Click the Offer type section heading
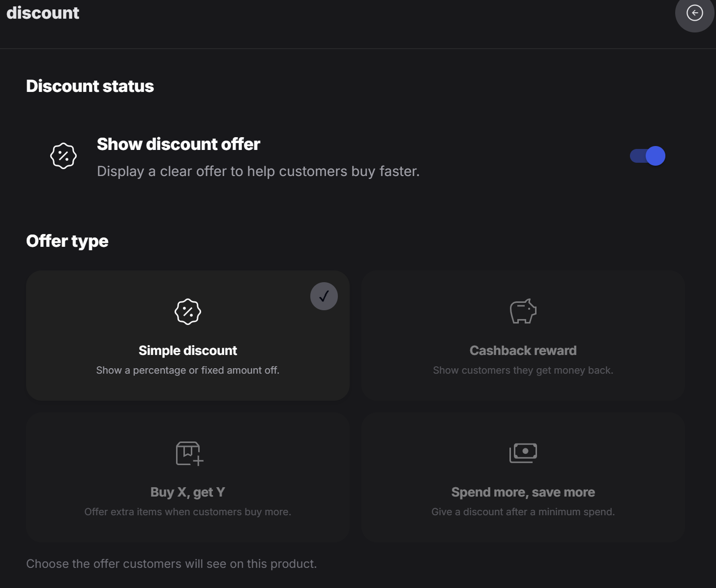The height and width of the screenshot is (588, 716). [67, 241]
